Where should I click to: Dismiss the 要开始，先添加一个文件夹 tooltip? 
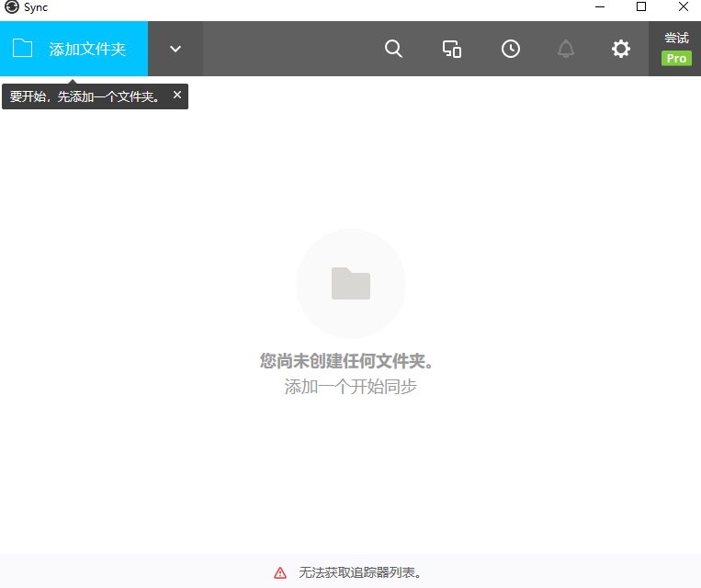pos(177,95)
